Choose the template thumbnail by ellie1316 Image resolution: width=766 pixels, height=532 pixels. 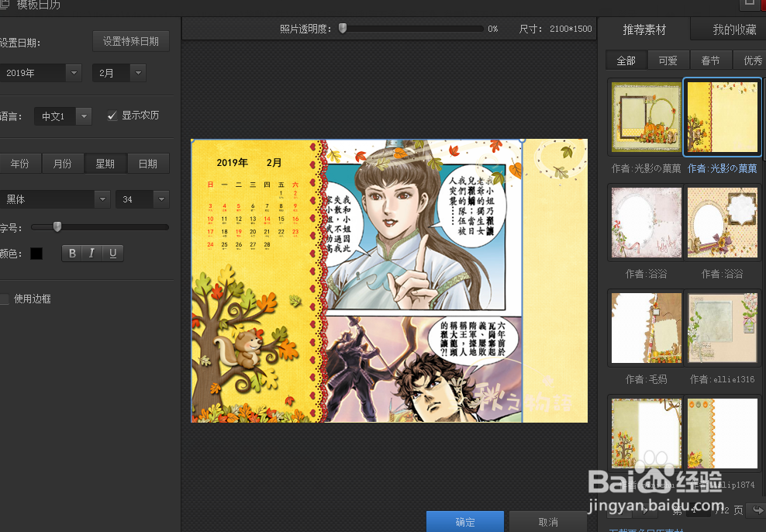click(722, 328)
